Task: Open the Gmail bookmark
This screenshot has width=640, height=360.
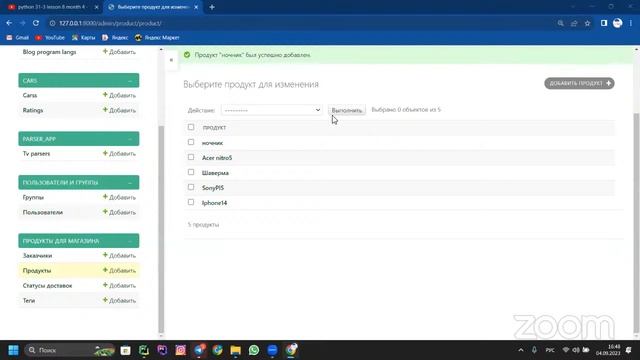Action: pyautogui.click(x=18, y=38)
